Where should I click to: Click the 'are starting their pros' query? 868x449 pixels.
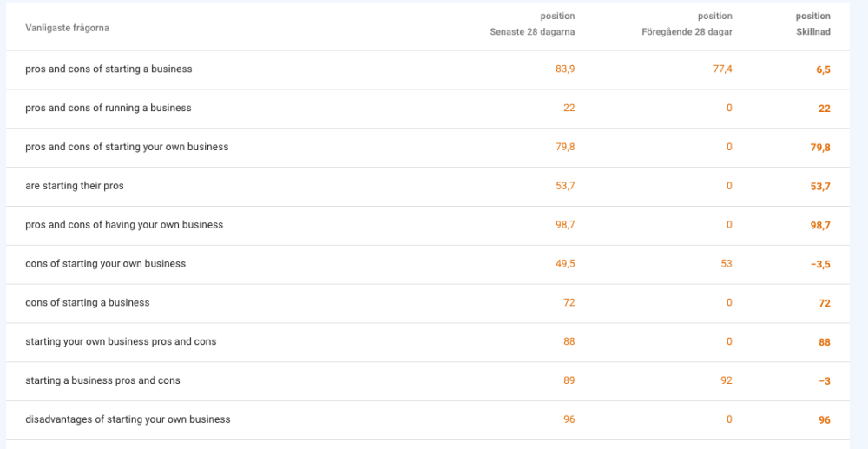pos(75,186)
